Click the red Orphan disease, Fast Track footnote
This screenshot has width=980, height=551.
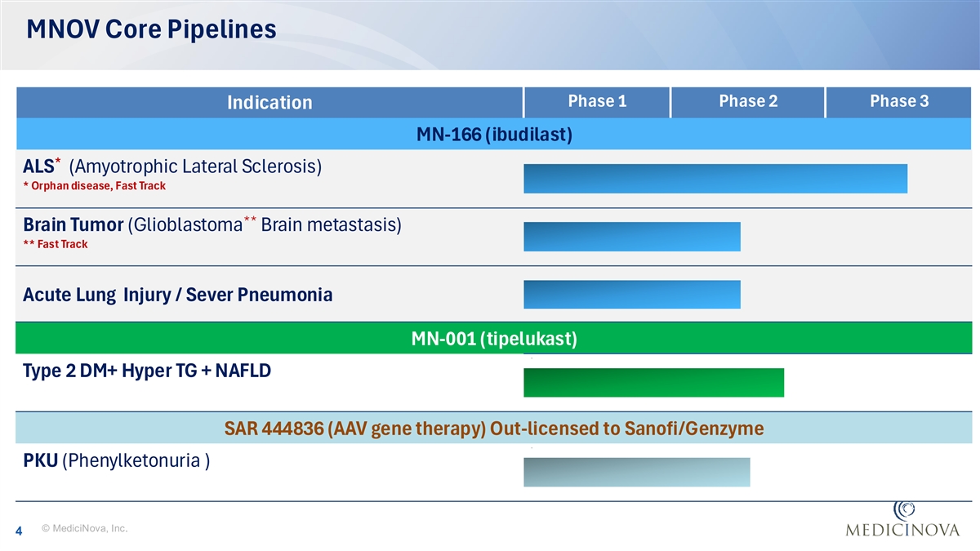[95, 186]
